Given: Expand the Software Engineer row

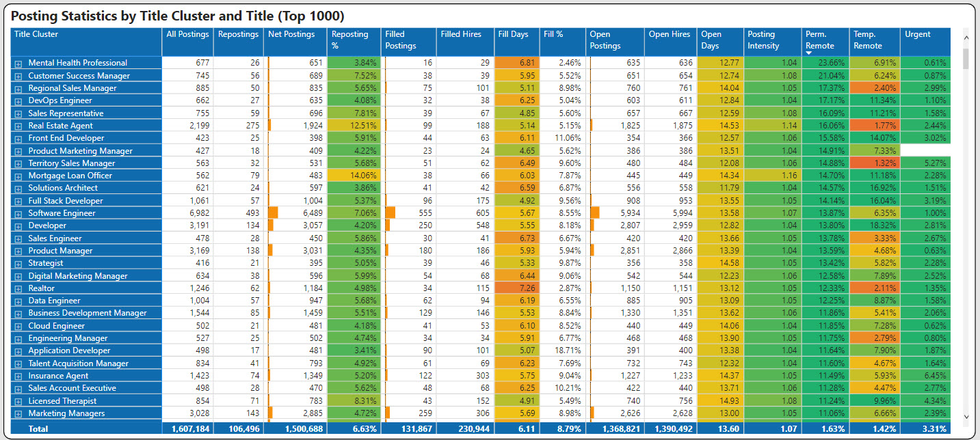Looking at the screenshot, I should tap(18, 214).
